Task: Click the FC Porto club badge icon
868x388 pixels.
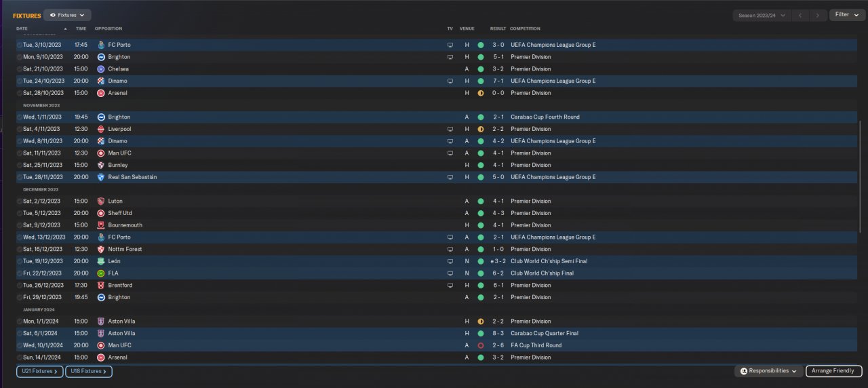Action: 101,45
